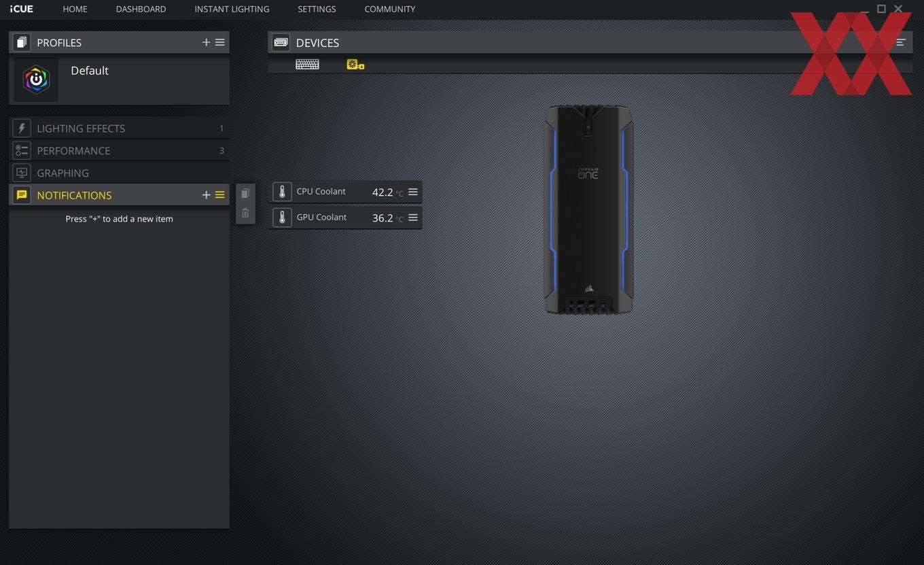924x565 pixels.
Task: Click the performance count 3
Action: [221, 151]
